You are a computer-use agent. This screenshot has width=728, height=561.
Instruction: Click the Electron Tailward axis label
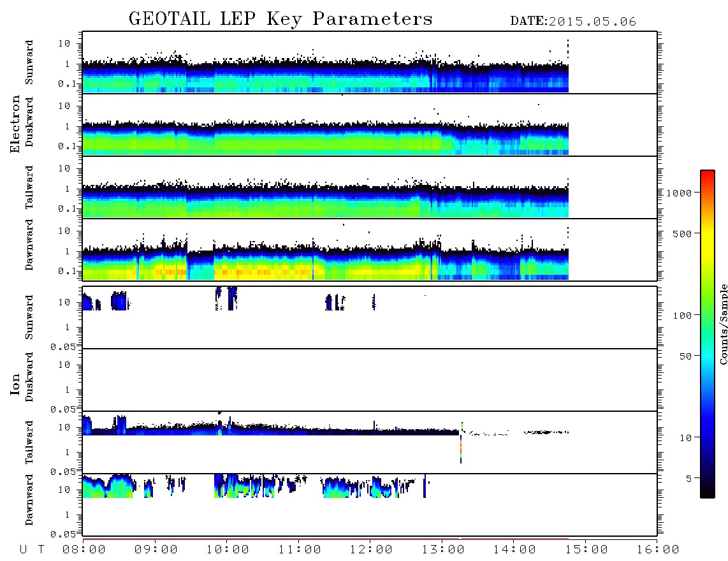coord(29,187)
